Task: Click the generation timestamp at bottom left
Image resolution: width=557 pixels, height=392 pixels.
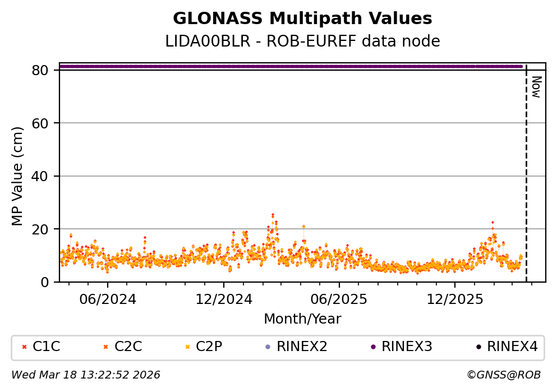Action: point(86,375)
